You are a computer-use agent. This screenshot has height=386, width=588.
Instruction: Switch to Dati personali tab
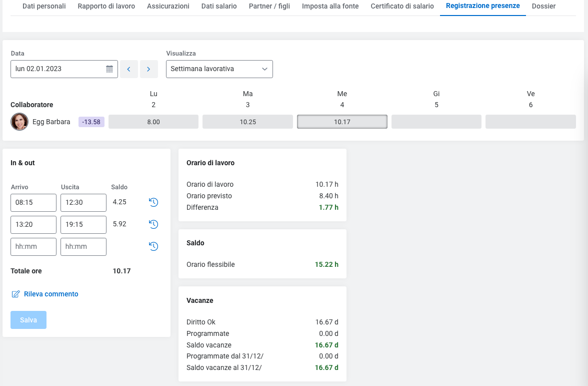click(44, 7)
